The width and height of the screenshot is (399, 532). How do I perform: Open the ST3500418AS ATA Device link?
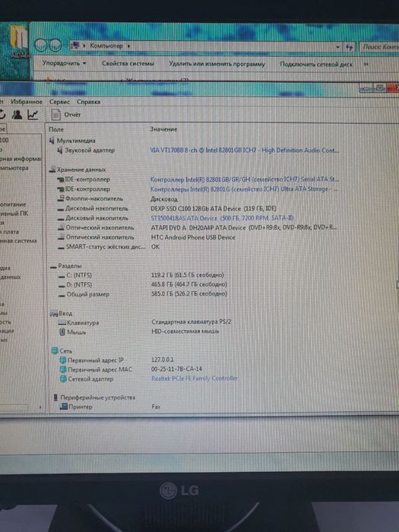pyautogui.click(x=222, y=218)
